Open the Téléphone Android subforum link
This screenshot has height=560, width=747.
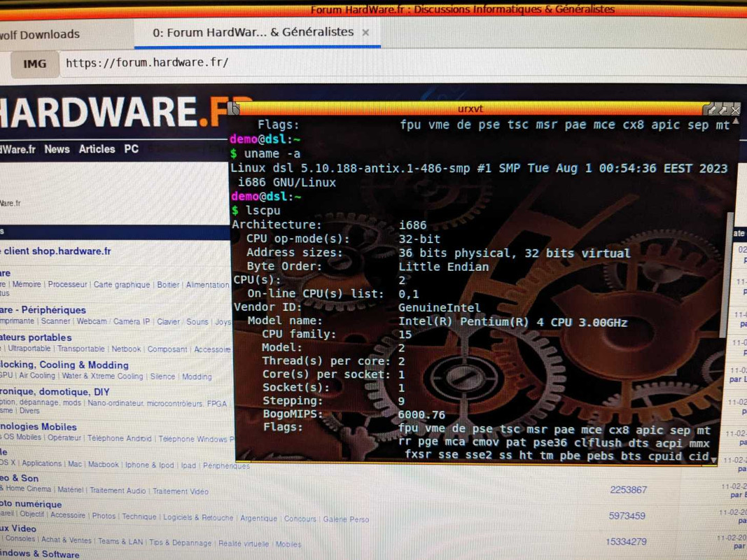coord(119,438)
